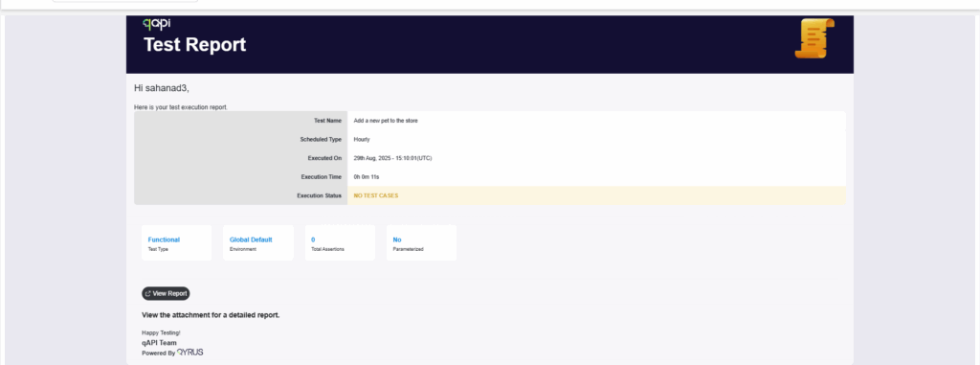Open the View Report button
Screen dimensions: 980x365
pyautogui.click(x=166, y=293)
